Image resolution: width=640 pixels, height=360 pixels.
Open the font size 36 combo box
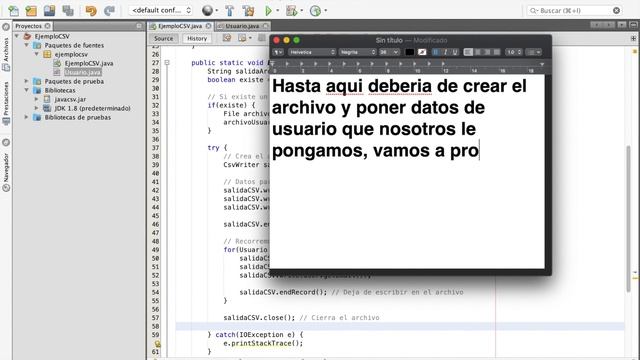(x=389, y=52)
